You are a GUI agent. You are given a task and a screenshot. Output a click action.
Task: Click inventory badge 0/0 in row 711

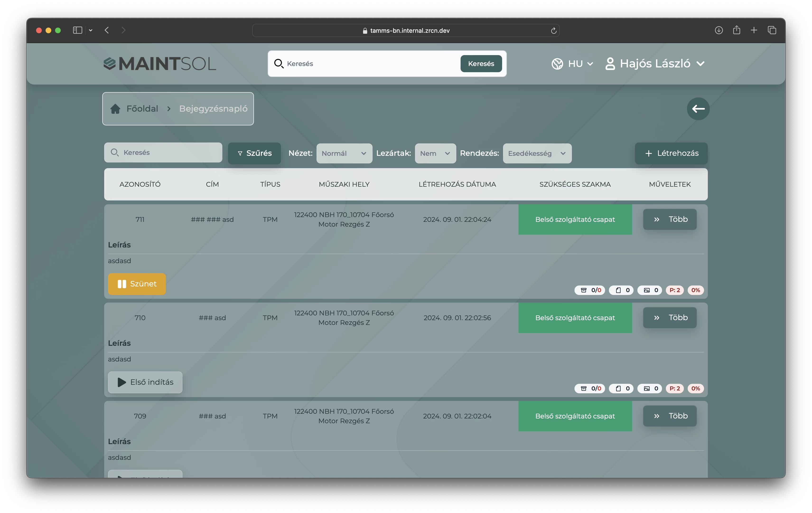coord(590,290)
